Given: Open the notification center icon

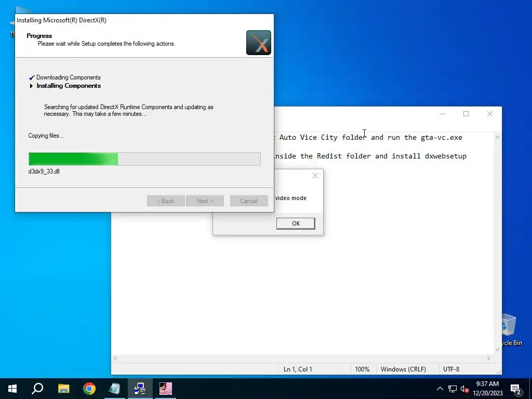Looking at the screenshot, I should pos(516,389).
